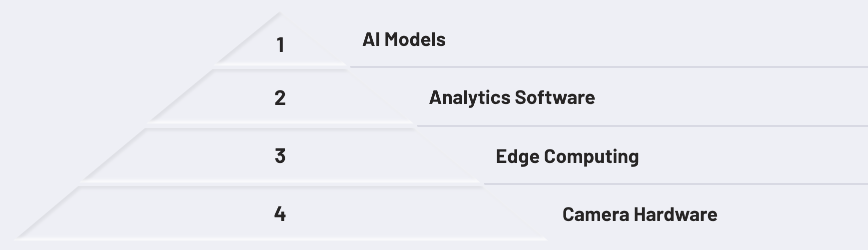Click the left sloped edge of pyramid tier 3
This screenshot has width=868, height=250.
pyautogui.click(x=114, y=153)
